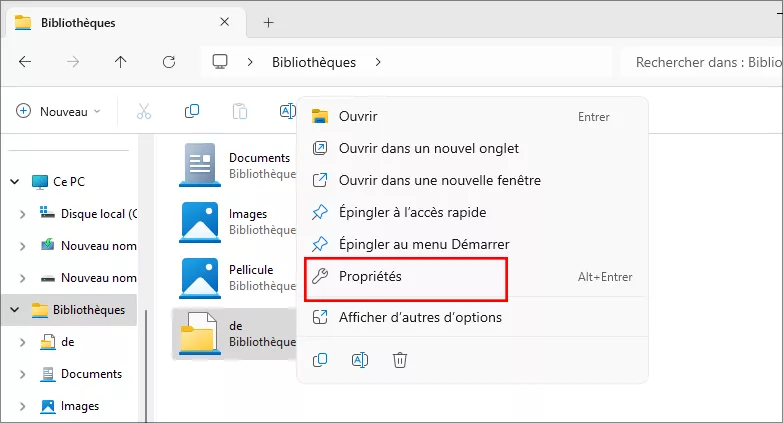This screenshot has width=783, height=423.
Task: Close the Bibliothèques tab
Action: (225, 22)
